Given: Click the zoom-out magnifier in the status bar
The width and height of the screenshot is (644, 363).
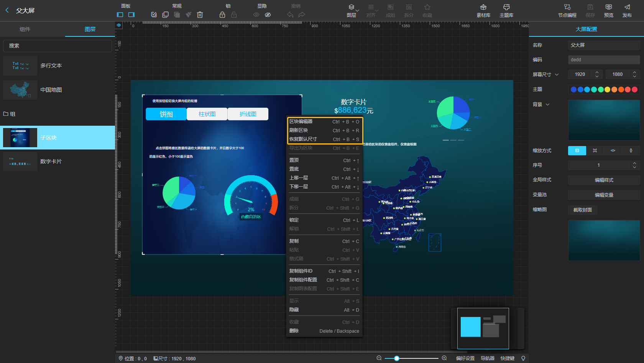Looking at the screenshot, I should coord(379,358).
